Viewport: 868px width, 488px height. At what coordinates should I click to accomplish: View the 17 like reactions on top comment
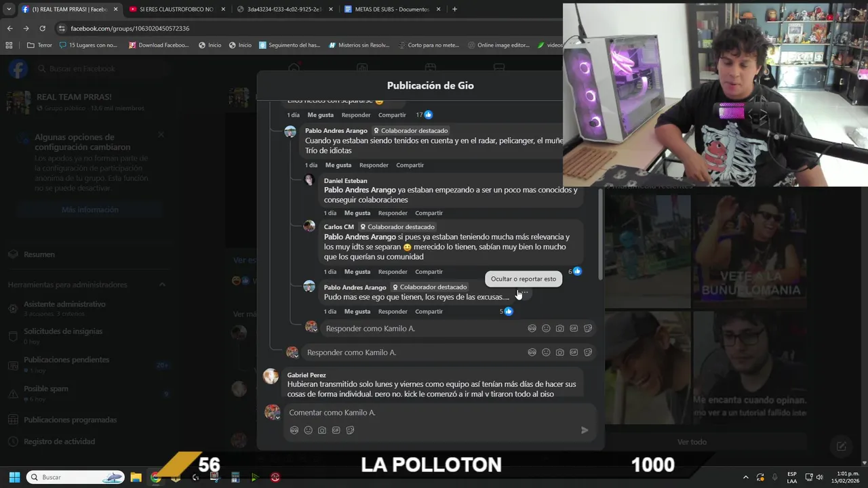pyautogui.click(x=424, y=115)
